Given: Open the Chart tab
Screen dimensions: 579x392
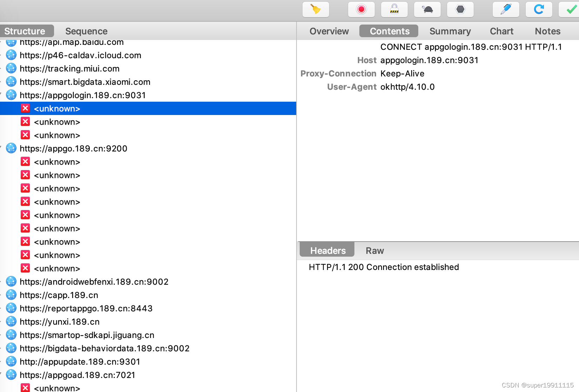Looking at the screenshot, I should pyautogui.click(x=502, y=31).
